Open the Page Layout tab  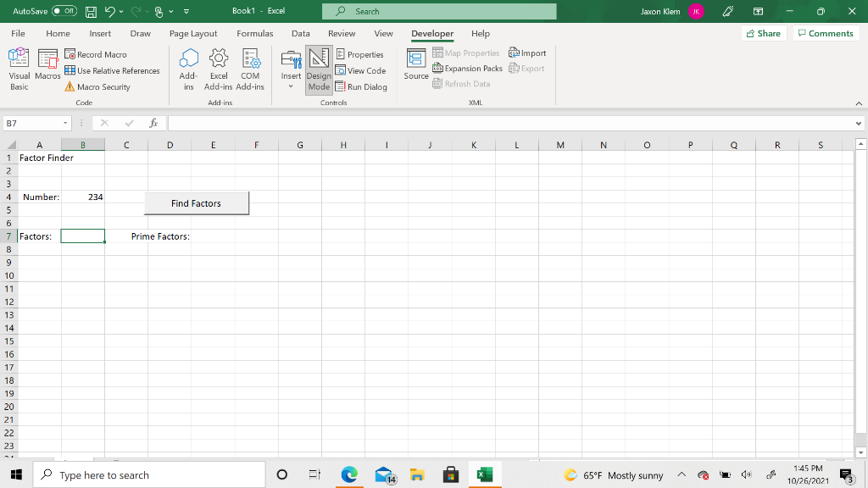point(193,33)
